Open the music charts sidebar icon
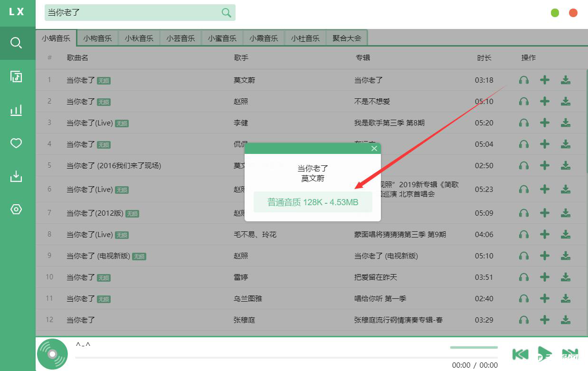Screen dimensions: 588x371 tap(17, 110)
